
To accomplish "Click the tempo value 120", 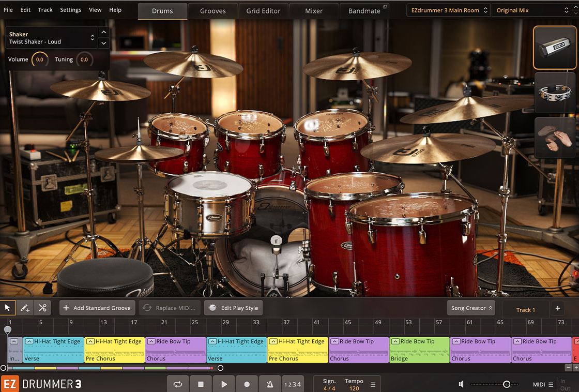I will (x=354, y=388).
